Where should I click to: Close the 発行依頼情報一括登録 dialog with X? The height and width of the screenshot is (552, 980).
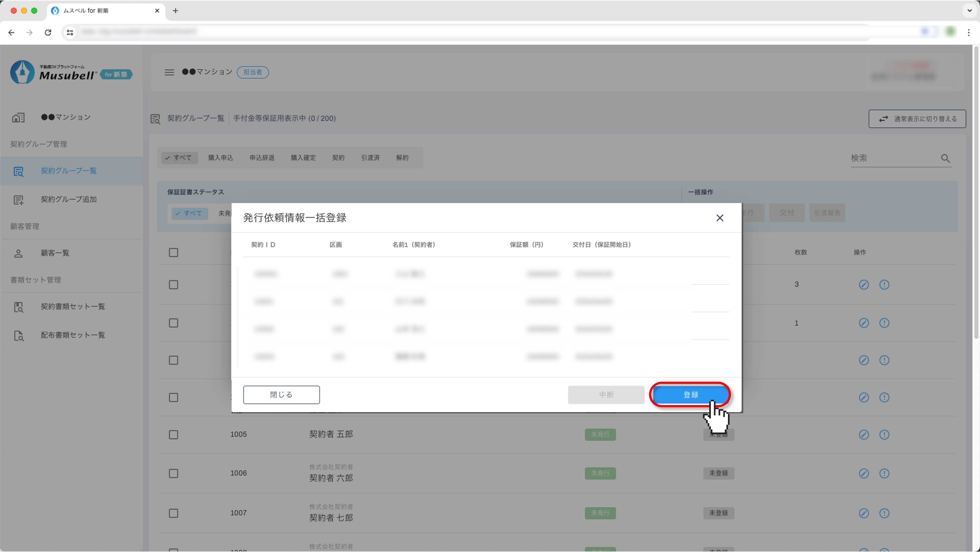719,218
